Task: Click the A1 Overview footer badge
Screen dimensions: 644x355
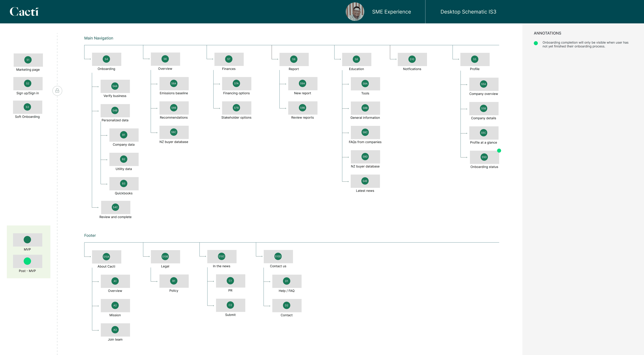Action: pyautogui.click(x=115, y=281)
